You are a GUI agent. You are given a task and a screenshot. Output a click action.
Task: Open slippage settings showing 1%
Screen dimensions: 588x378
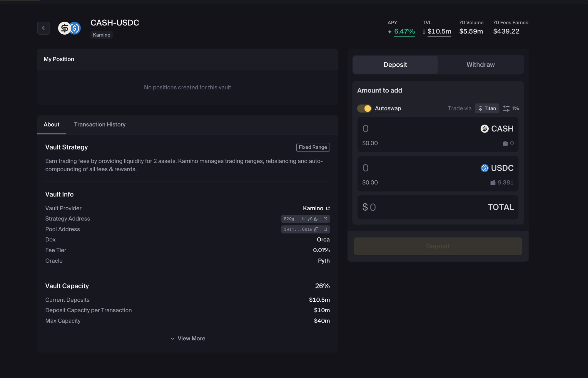tap(511, 108)
